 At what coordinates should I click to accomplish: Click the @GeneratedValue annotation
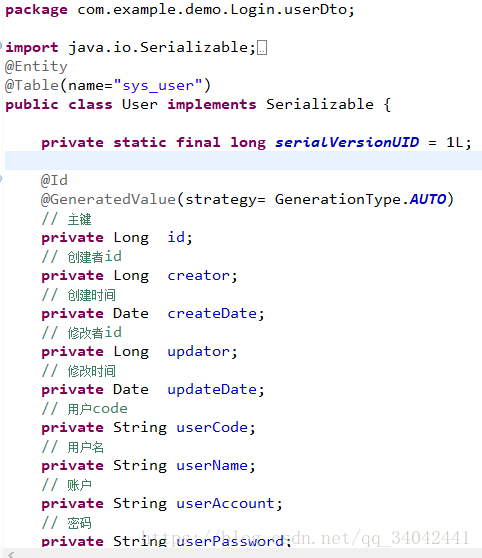(x=109, y=199)
